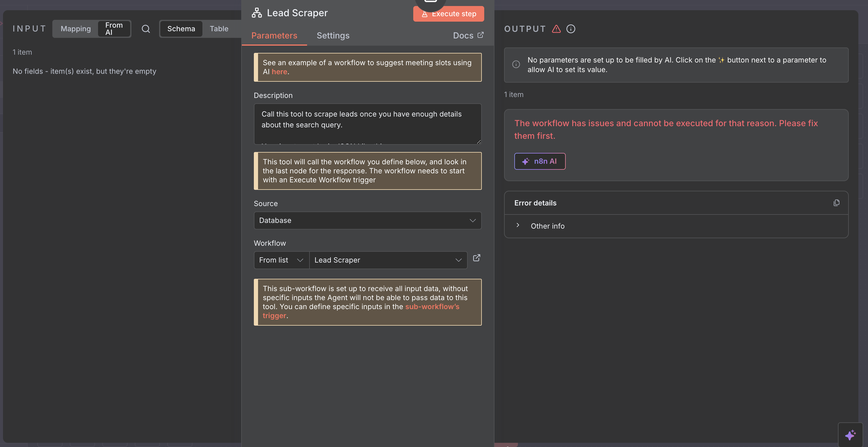Switch input view to Mapping

[75, 29]
